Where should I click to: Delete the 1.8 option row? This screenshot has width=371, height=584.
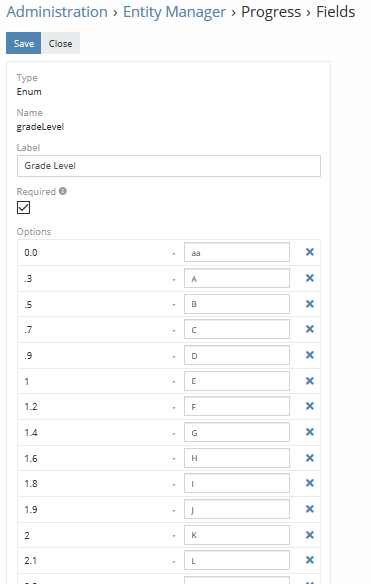[310, 483]
